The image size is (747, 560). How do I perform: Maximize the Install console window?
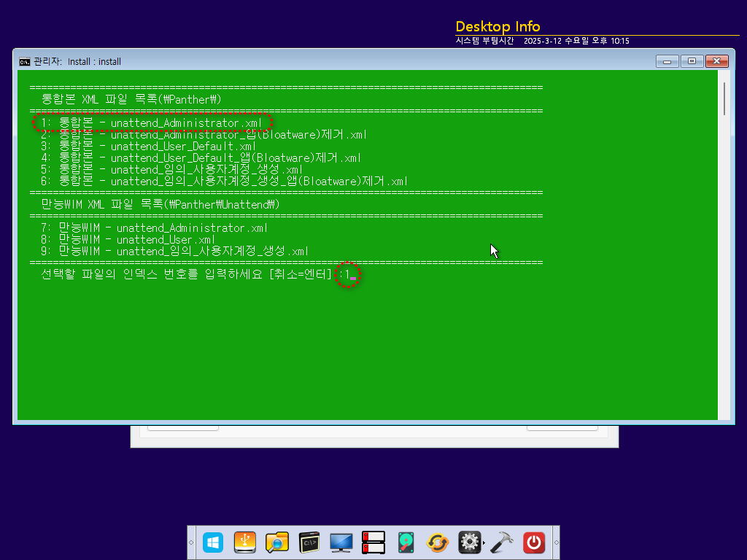coord(692,61)
